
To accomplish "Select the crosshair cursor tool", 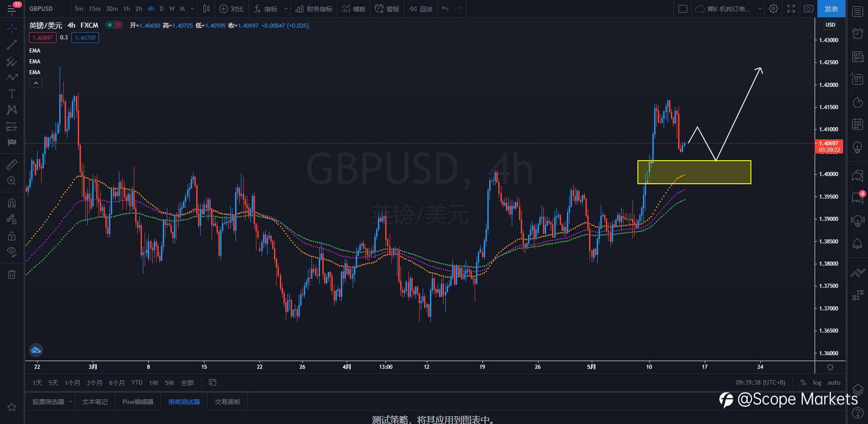I will (x=12, y=29).
